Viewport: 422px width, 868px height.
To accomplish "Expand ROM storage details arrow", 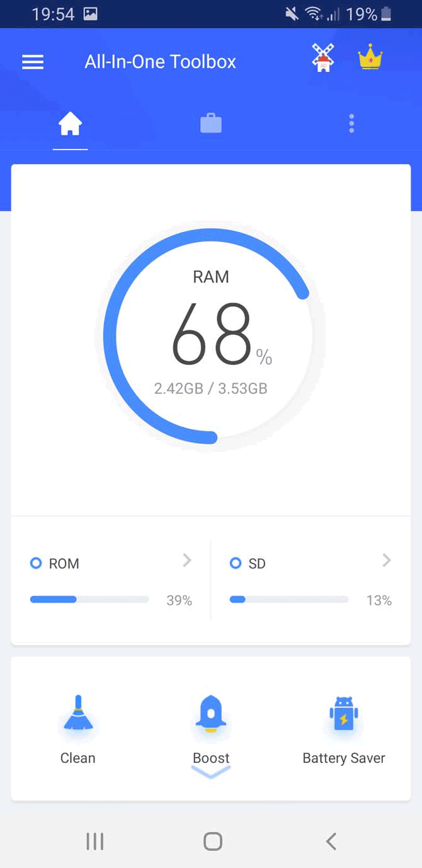I will (x=186, y=560).
